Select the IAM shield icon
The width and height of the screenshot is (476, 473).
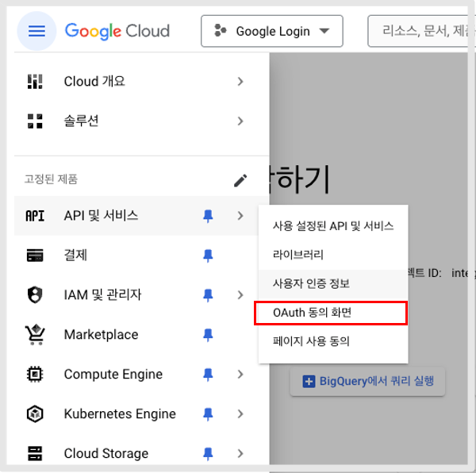tap(35, 294)
